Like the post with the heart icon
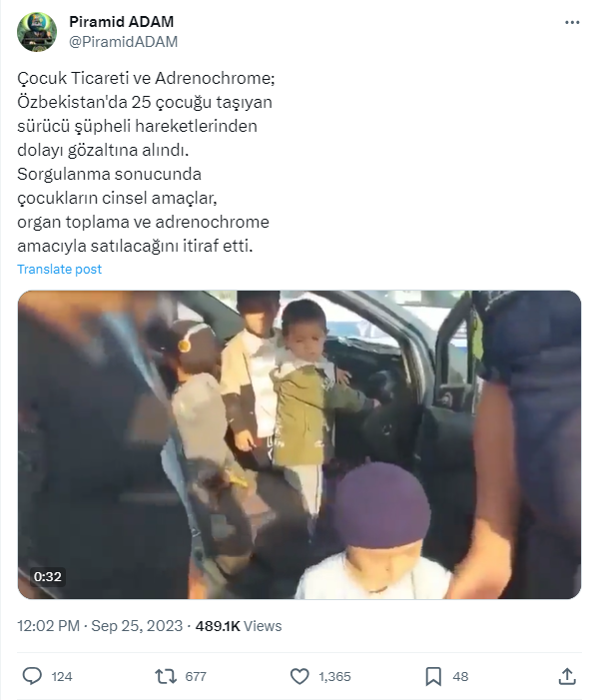The image size is (598, 700). coord(299,676)
